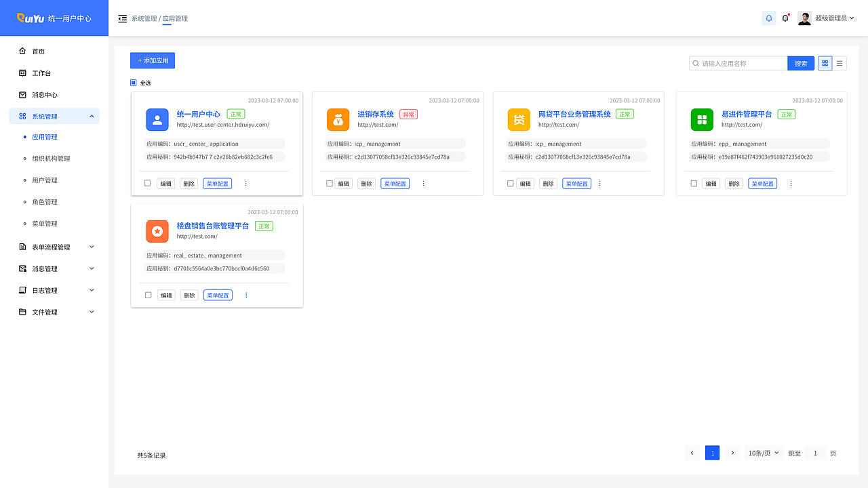Open 组织机构管理 submenu item
This screenshot has height=488, width=868.
(x=51, y=159)
